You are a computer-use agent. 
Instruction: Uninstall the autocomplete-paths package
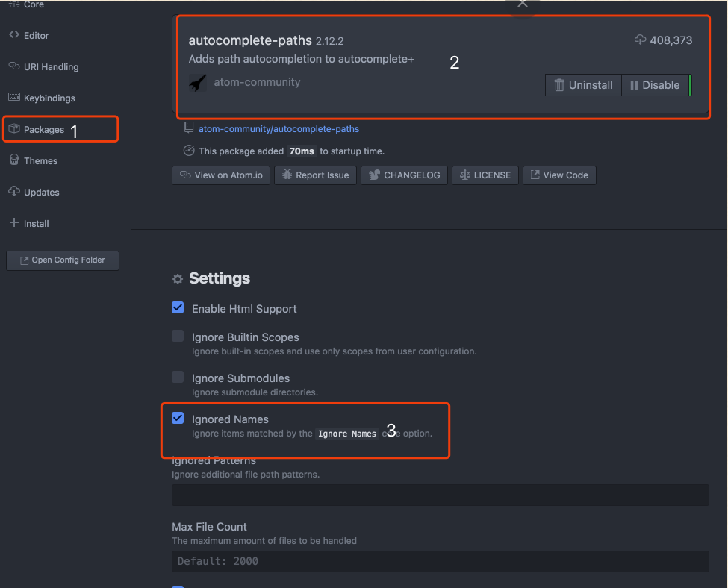(583, 85)
